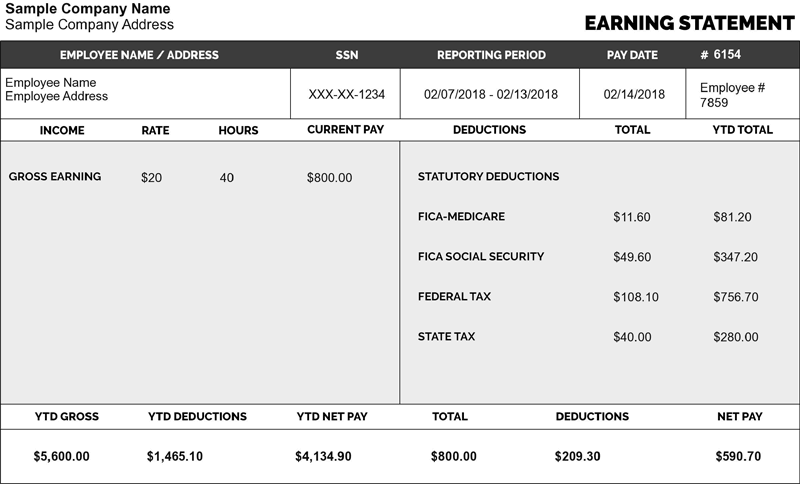Select the FEDERAL TAX deduction label
This screenshot has width=800, height=484.
tap(454, 297)
